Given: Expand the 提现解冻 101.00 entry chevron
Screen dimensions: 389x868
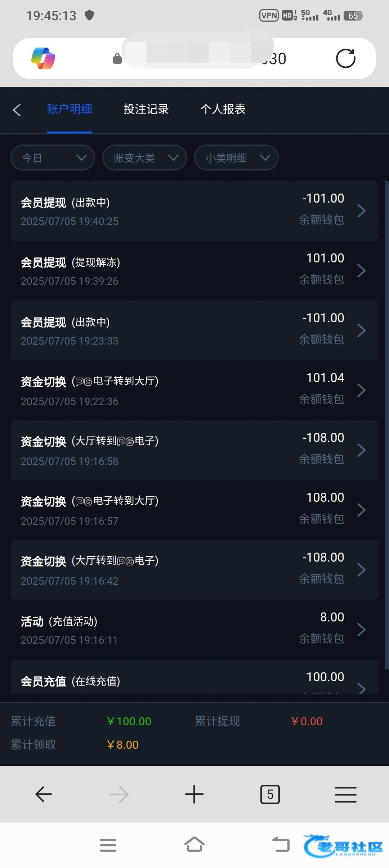Looking at the screenshot, I should (361, 271).
